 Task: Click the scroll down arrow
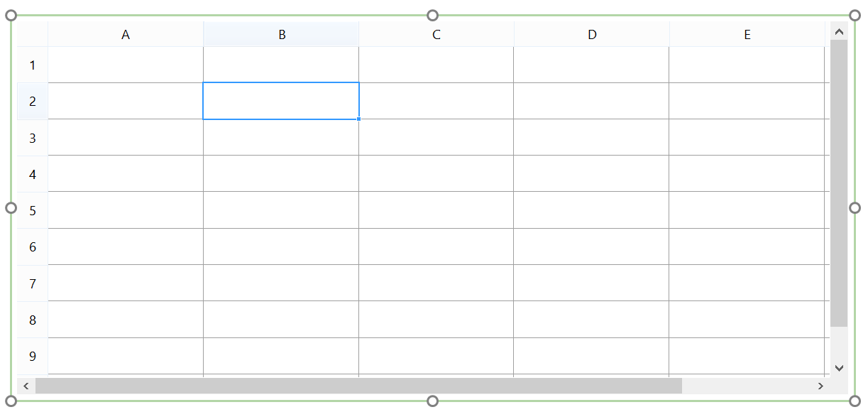click(x=839, y=367)
